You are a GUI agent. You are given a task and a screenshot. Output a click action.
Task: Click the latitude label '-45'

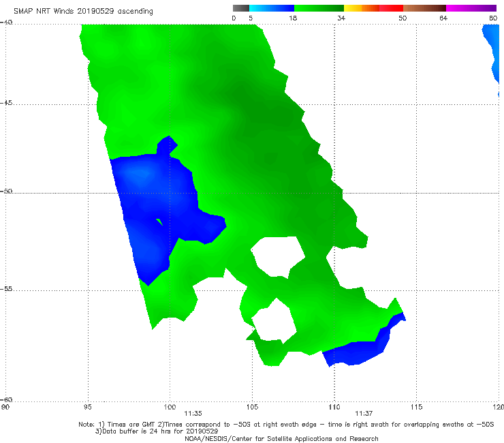click(6, 103)
